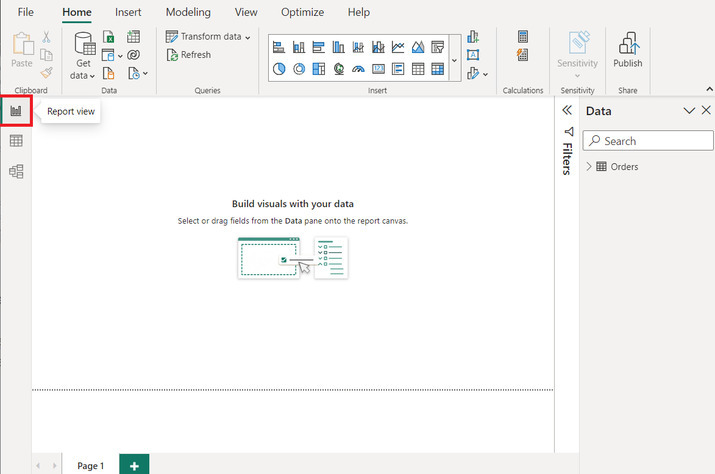715x474 pixels.
Task: Open the Table view from sidebar
Action: click(x=16, y=141)
